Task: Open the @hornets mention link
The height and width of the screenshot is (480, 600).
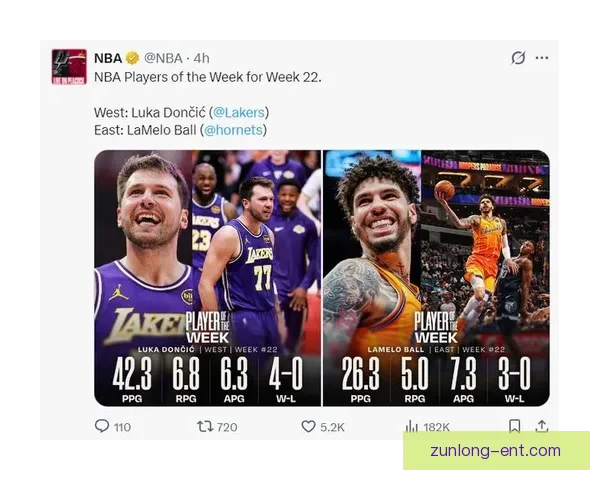Action: click(233, 130)
